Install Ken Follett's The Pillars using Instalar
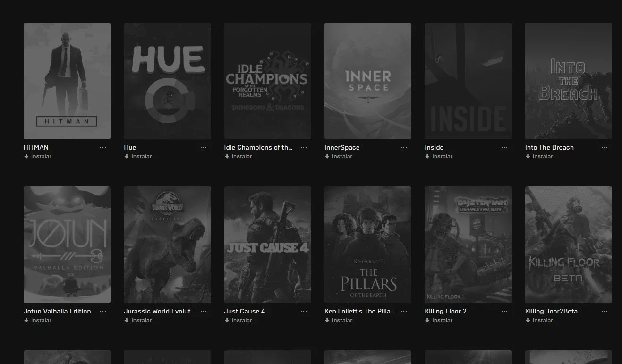The height and width of the screenshot is (364, 622). click(x=339, y=320)
